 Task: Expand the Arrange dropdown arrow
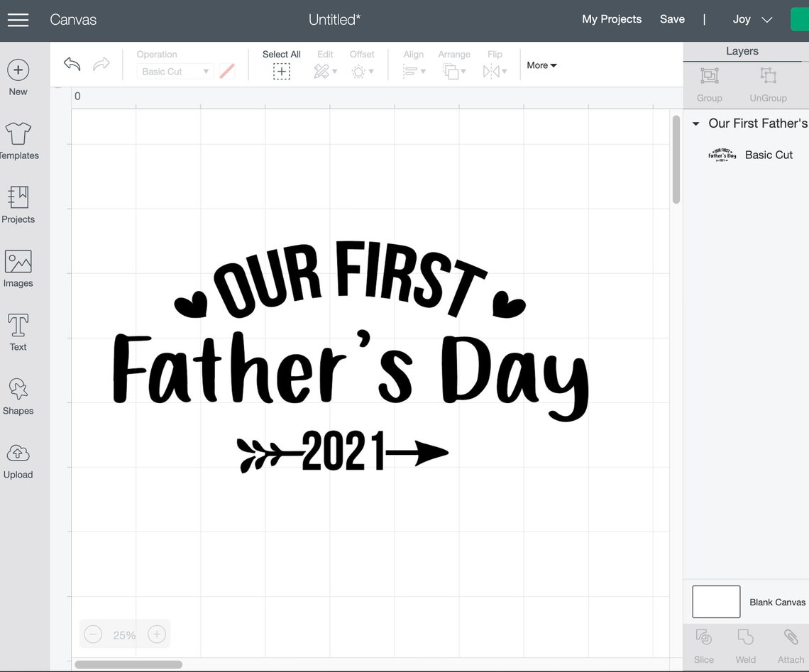463,71
